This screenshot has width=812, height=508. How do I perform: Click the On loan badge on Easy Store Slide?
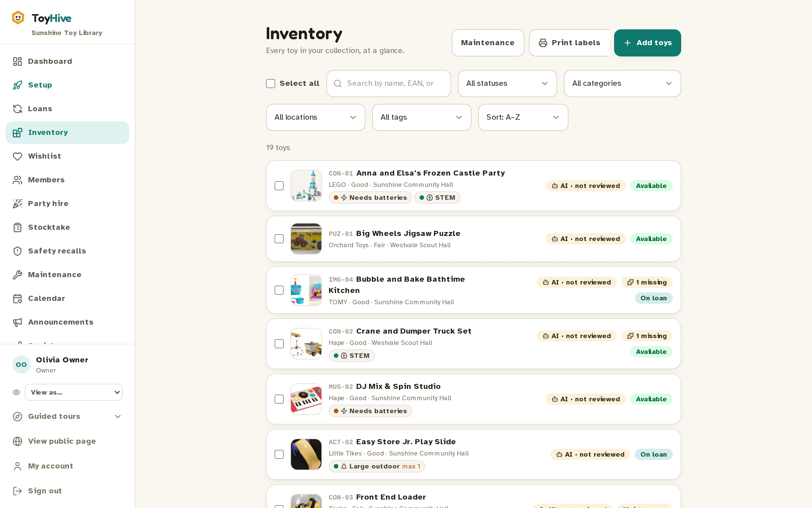pyautogui.click(x=653, y=455)
